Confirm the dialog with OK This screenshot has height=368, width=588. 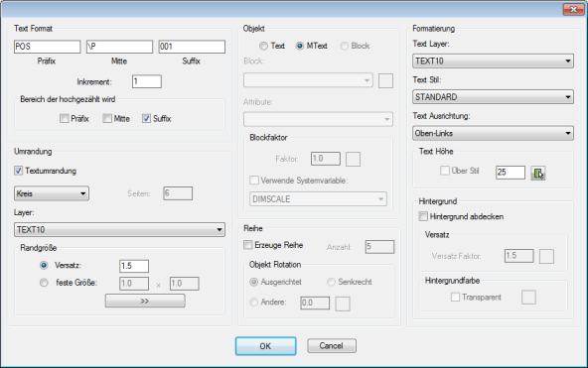265,346
